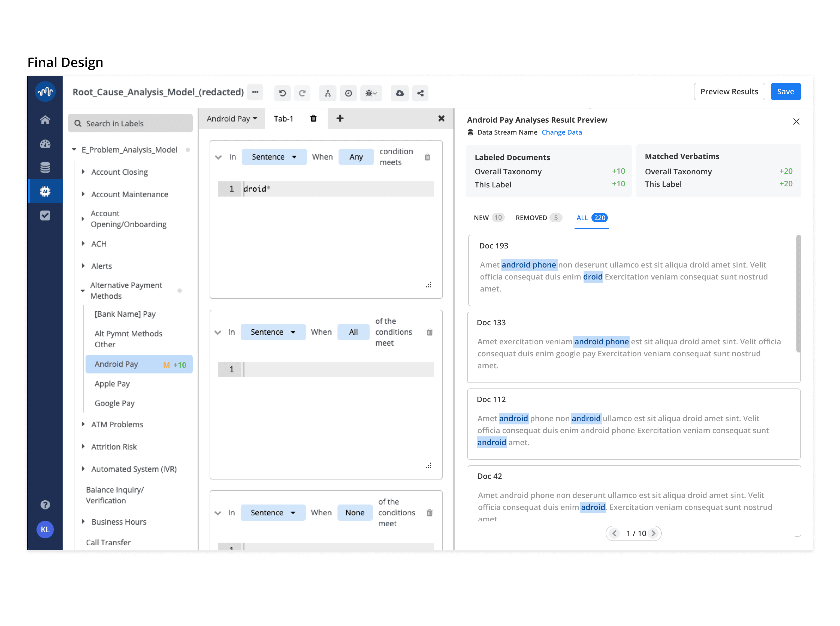
Task: Click the cloud upload icon
Action: (x=400, y=93)
